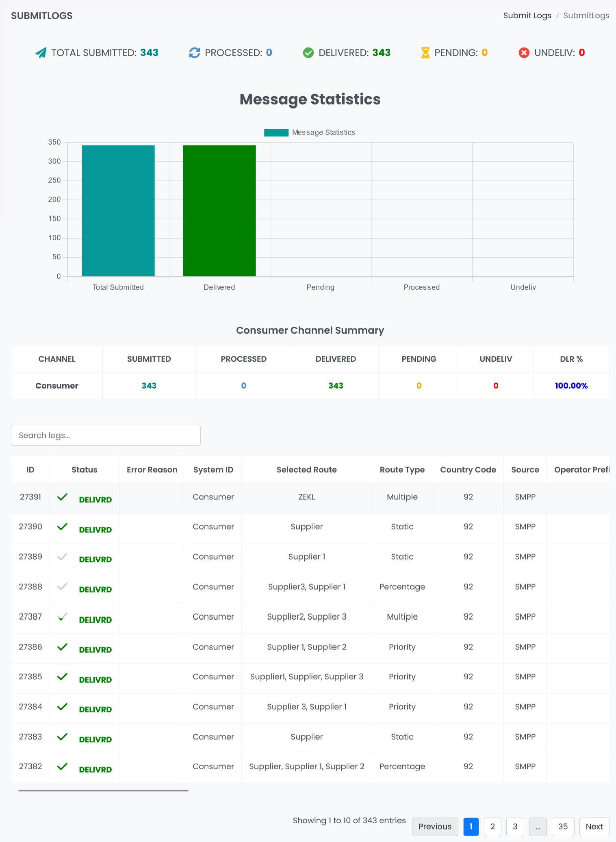Sort logs by Route Type header
This screenshot has height=842, width=616.
402,470
